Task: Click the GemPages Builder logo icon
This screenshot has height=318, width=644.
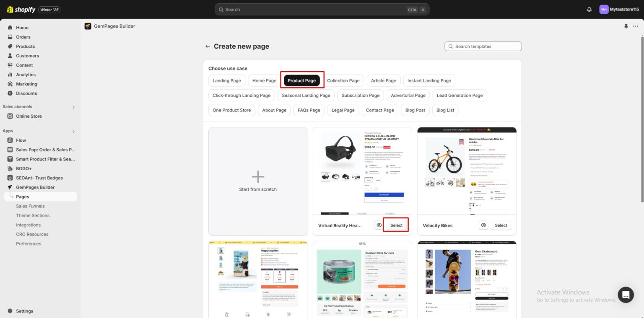Action: point(88,26)
